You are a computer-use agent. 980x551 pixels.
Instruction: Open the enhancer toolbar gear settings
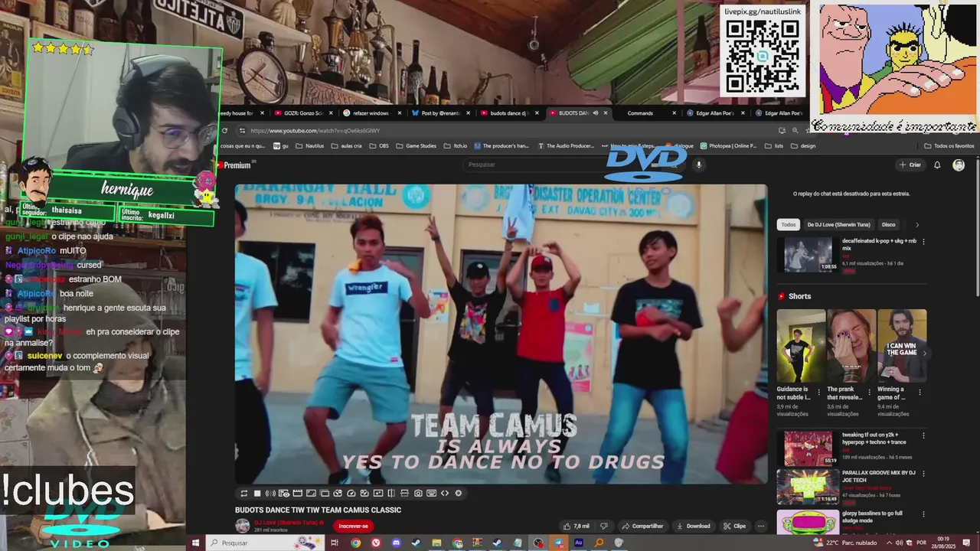(x=459, y=494)
